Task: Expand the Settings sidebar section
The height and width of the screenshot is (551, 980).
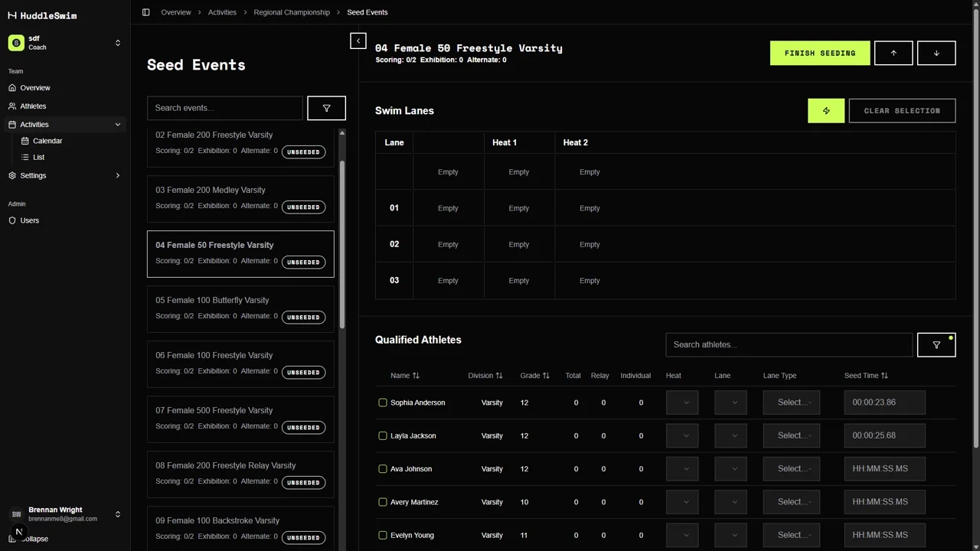Action: click(116, 175)
